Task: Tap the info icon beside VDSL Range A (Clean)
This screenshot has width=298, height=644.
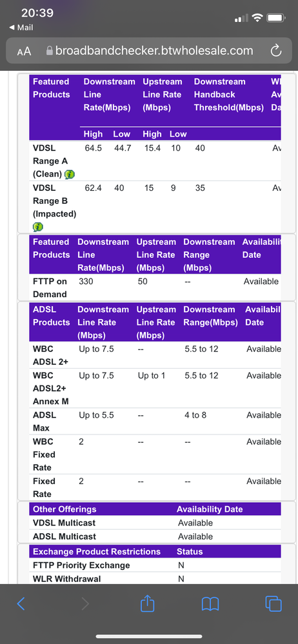Action: (70, 175)
